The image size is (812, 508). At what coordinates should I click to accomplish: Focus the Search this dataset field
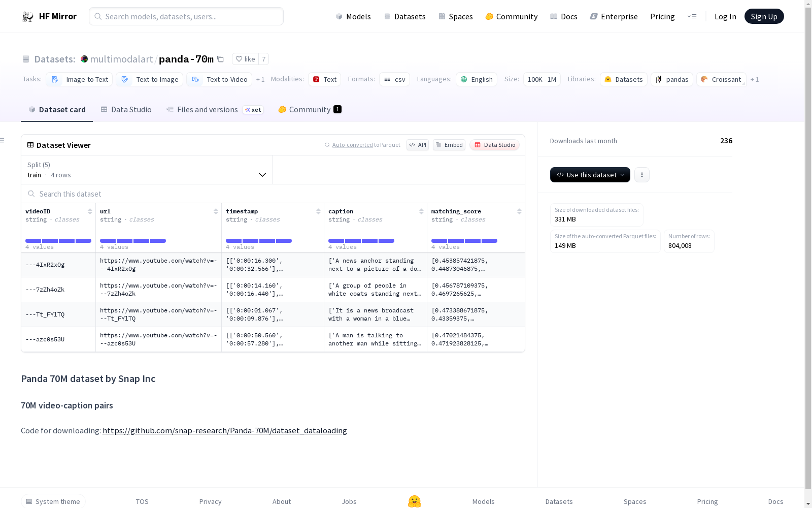click(x=273, y=194)
